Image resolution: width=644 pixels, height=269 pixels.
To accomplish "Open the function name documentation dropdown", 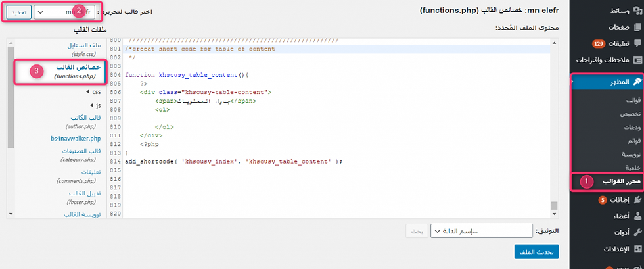I will 481,231.
